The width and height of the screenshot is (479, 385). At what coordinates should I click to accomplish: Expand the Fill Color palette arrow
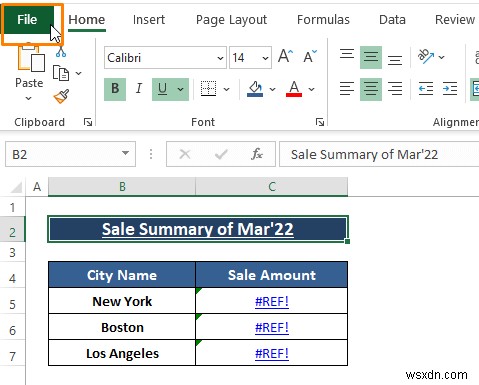tap(272, 89)
